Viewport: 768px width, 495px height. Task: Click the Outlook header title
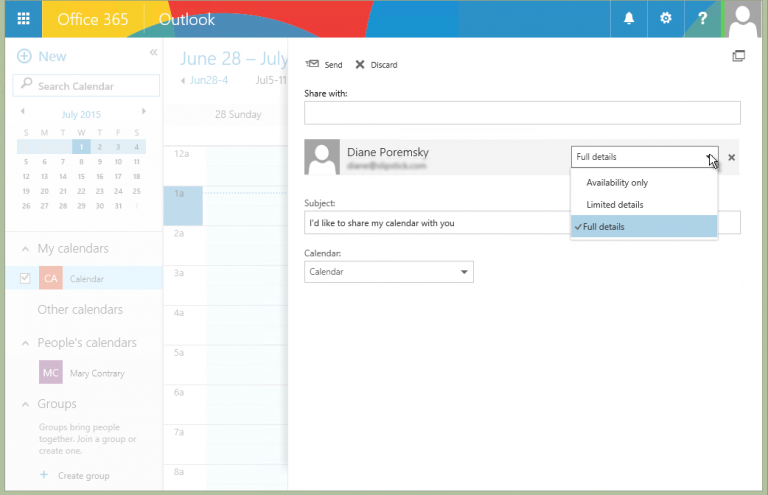(x=187, y=19)
